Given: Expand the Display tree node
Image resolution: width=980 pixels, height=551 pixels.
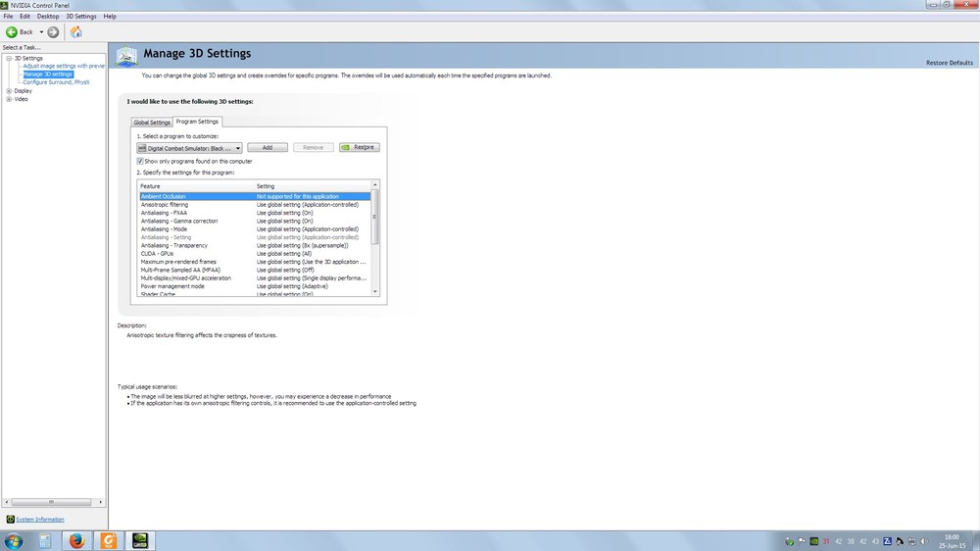Looking at the screenshot, I should [x=9, y=90].
